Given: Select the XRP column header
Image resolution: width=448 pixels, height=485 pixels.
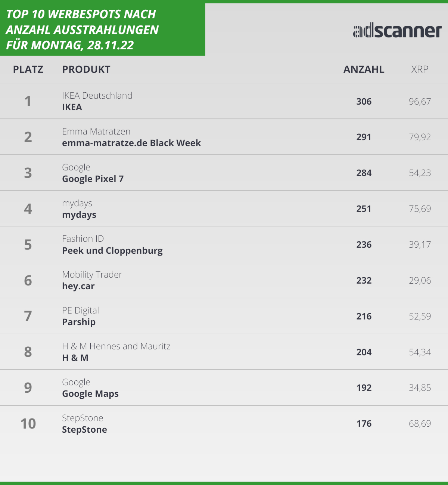Looking at the screenshot, I should (420, 69).
